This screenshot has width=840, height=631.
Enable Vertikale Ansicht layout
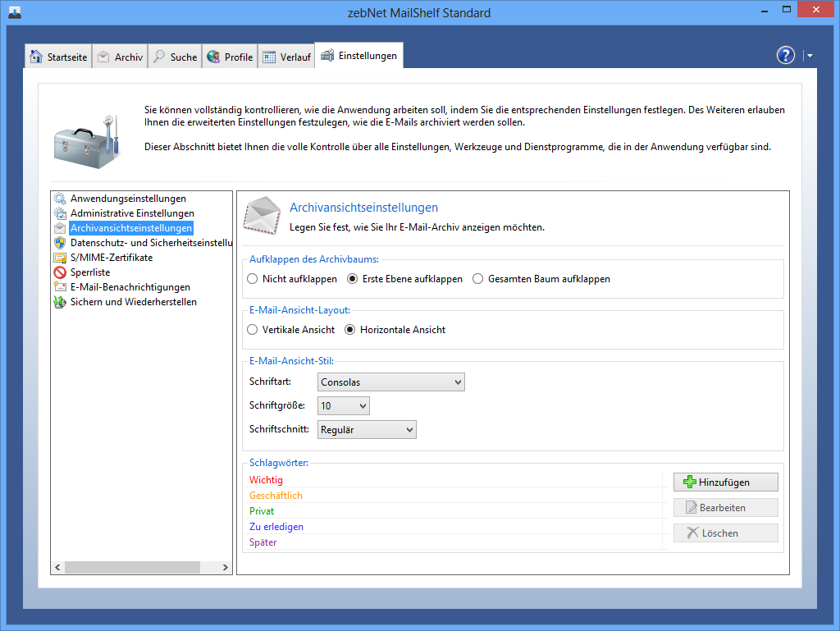coord(253,330)
